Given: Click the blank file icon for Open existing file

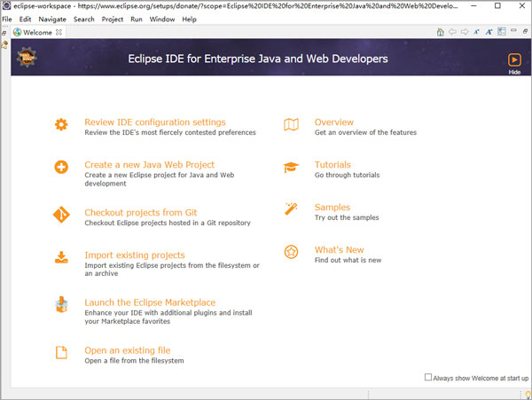Looking at the screenshot, I should (x=61, y=352).
